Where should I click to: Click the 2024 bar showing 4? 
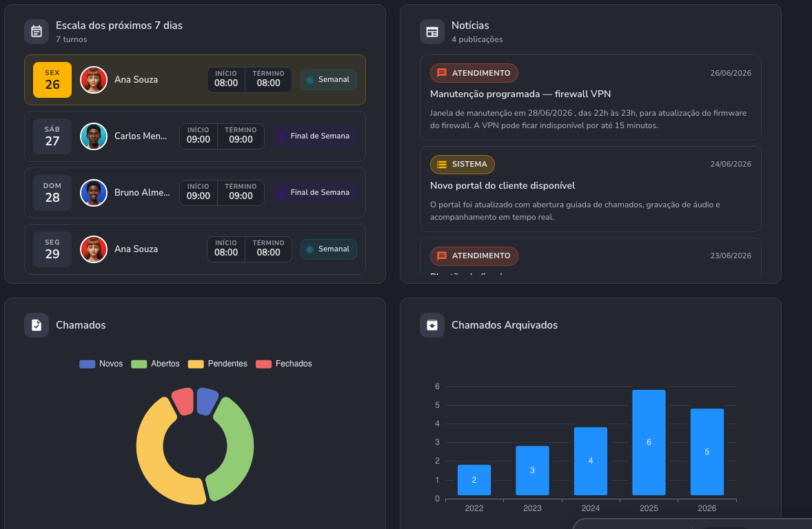tap(590, 461)
